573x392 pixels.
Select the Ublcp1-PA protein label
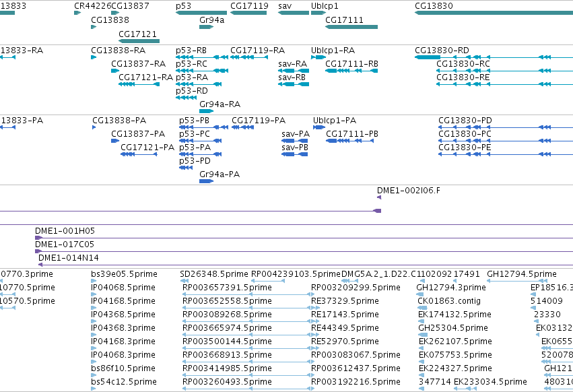[335, 121]
